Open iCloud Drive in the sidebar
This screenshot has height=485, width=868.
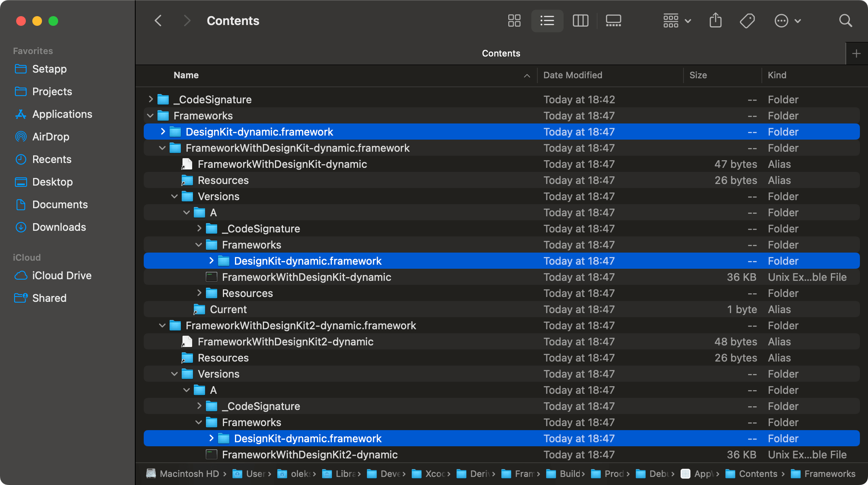click(x=62, y=276)
